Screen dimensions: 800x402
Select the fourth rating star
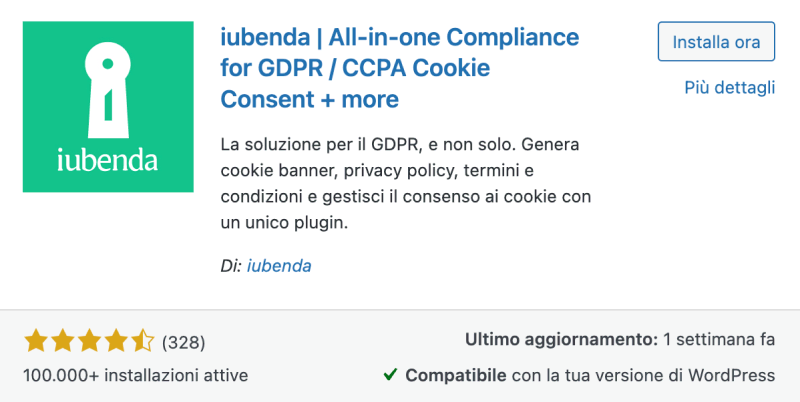(x=117, y=342)
